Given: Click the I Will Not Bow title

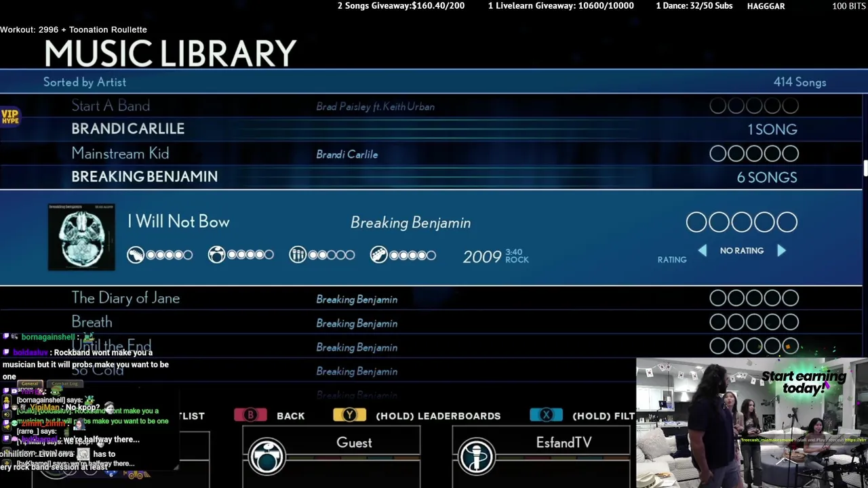Looking at the screenshot, I should [x=179, y=222].
